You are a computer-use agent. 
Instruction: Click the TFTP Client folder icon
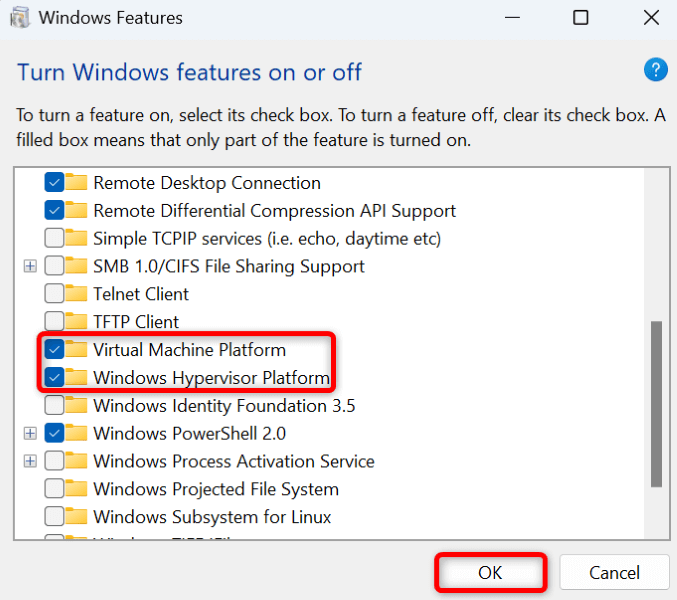(x=77, y=322)
